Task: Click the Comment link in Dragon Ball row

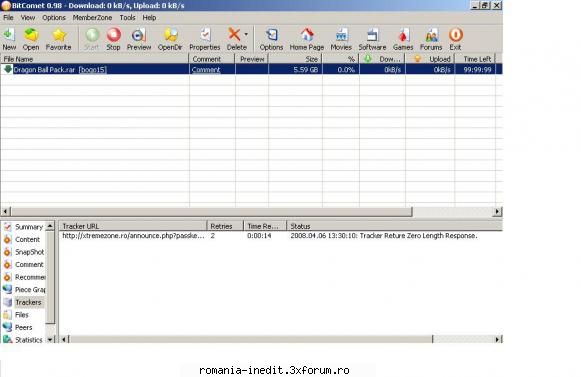Action: tap(206, 69)
